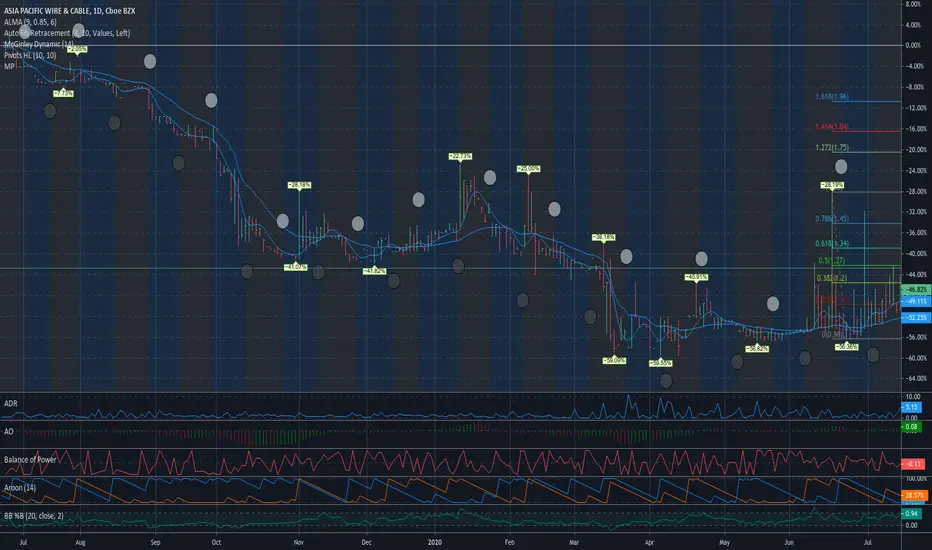The height and width of the screenshot is (550, 932).
Task: Click the ADR pane 10.00 scale label
Action: point(912,397)
